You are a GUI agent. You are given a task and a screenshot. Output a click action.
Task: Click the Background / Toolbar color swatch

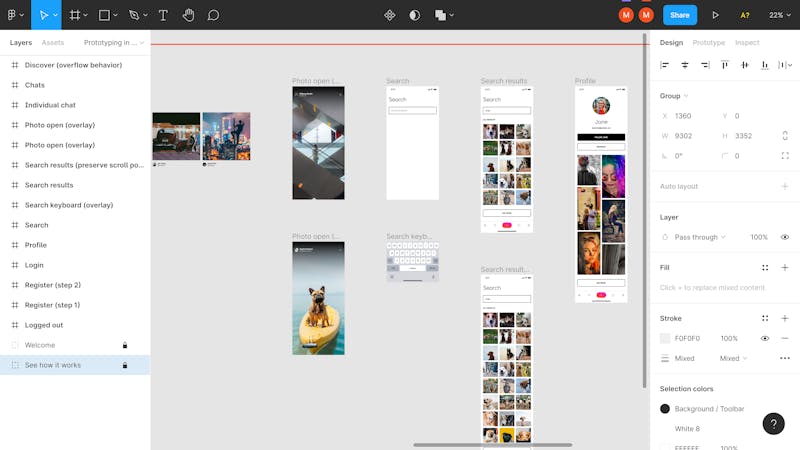(665, 409)
